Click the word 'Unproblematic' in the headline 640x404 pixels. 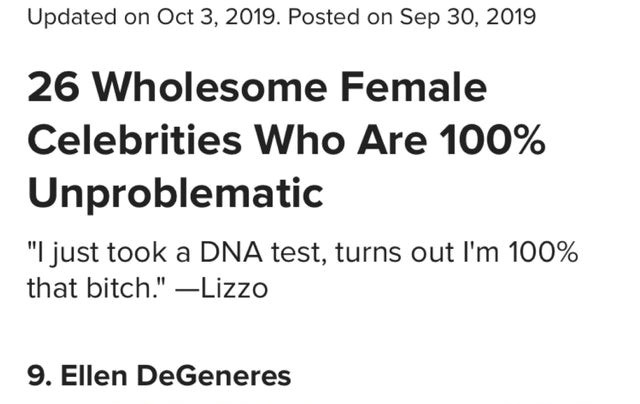pos(176,194)
